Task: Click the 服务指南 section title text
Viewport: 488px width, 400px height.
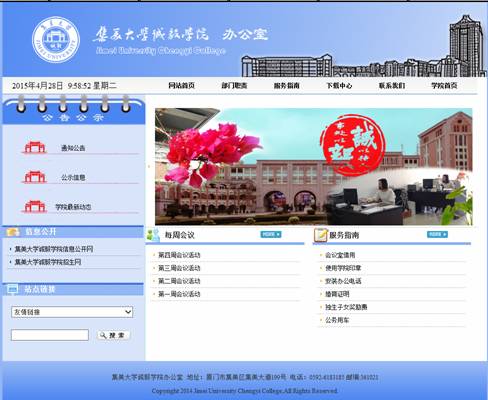Action: click(344, 235)
